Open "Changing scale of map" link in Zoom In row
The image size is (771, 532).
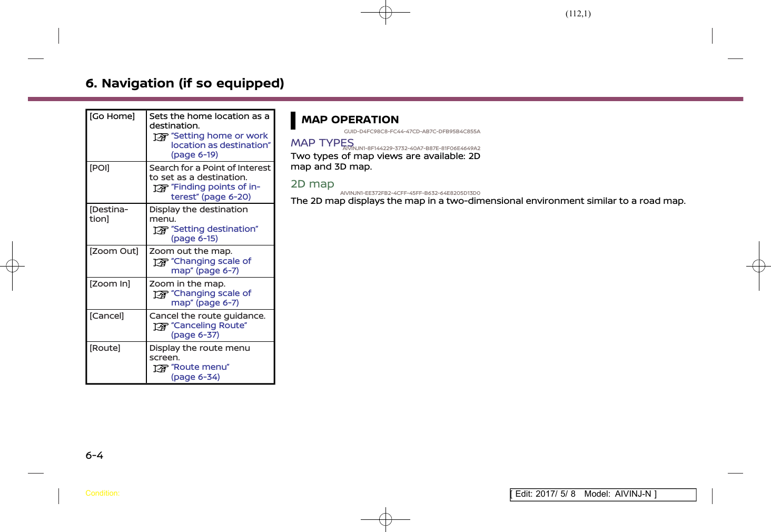tap(211, 298)
